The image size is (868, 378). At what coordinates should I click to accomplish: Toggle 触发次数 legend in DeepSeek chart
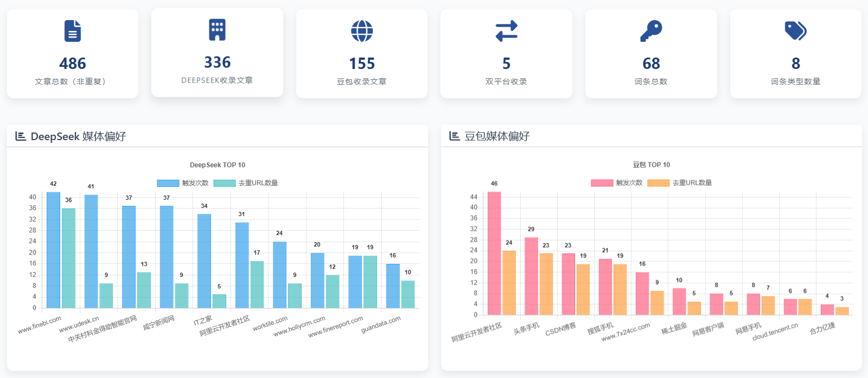(183, 183)
